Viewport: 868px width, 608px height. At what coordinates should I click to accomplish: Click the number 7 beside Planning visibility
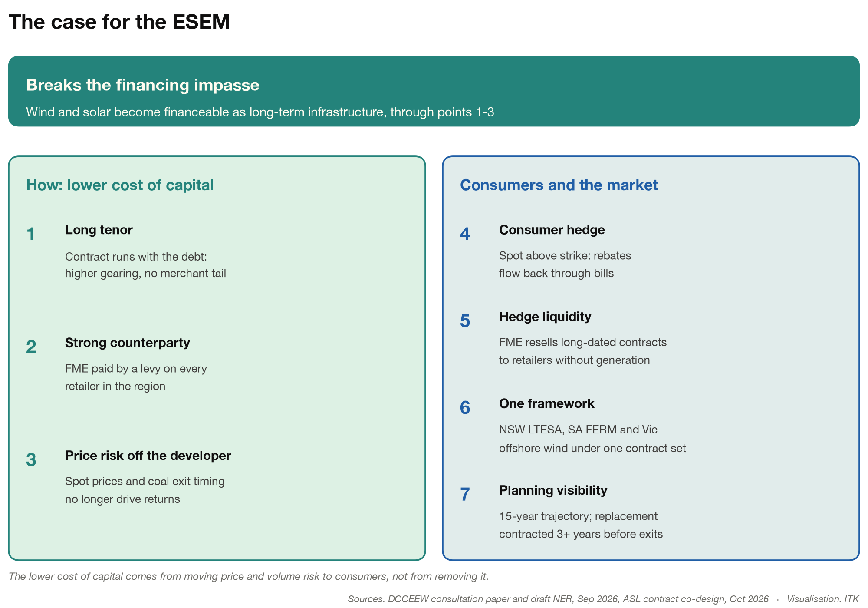pyautogui.click(x=465, y=495)
